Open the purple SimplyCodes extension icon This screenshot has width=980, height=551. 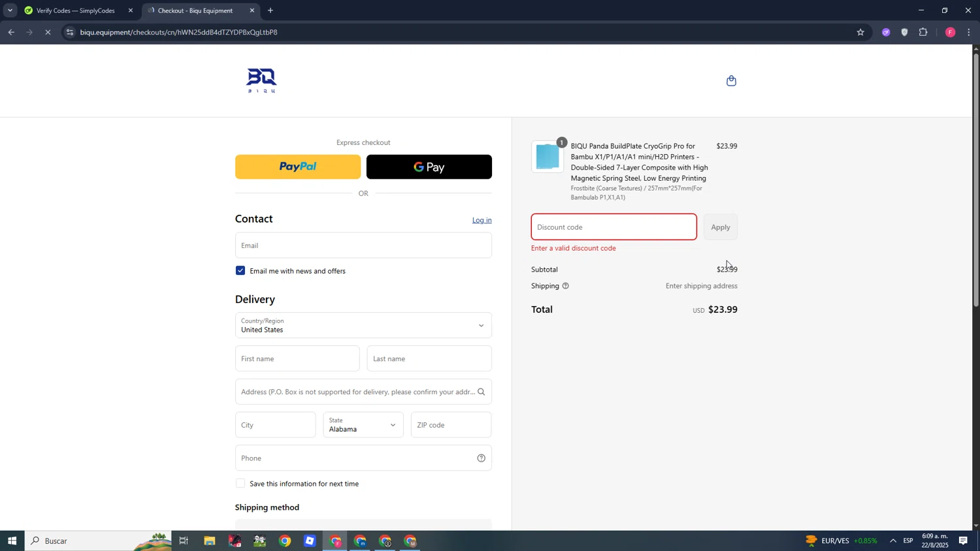[886, 32]
